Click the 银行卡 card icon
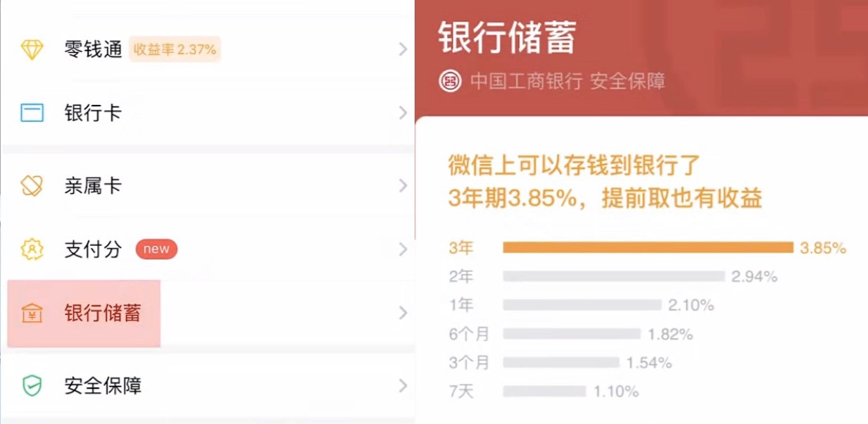The image size is (868, 424). pyautogui.click(x=32, y=113)
